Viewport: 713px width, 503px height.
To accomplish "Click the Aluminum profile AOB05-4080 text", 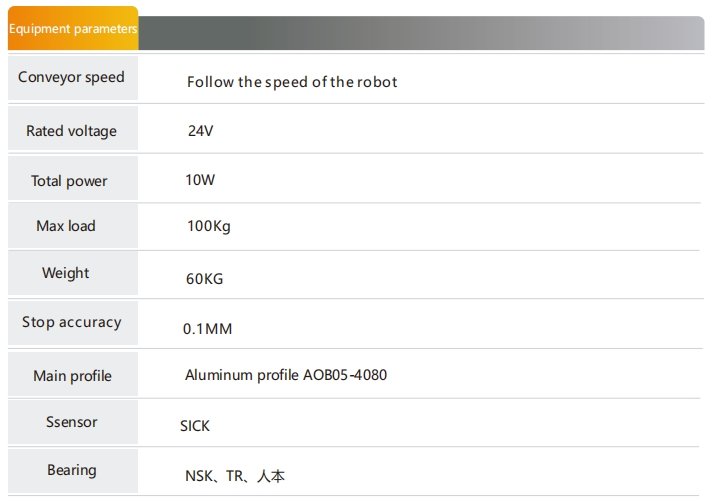I will click(286, 375).
